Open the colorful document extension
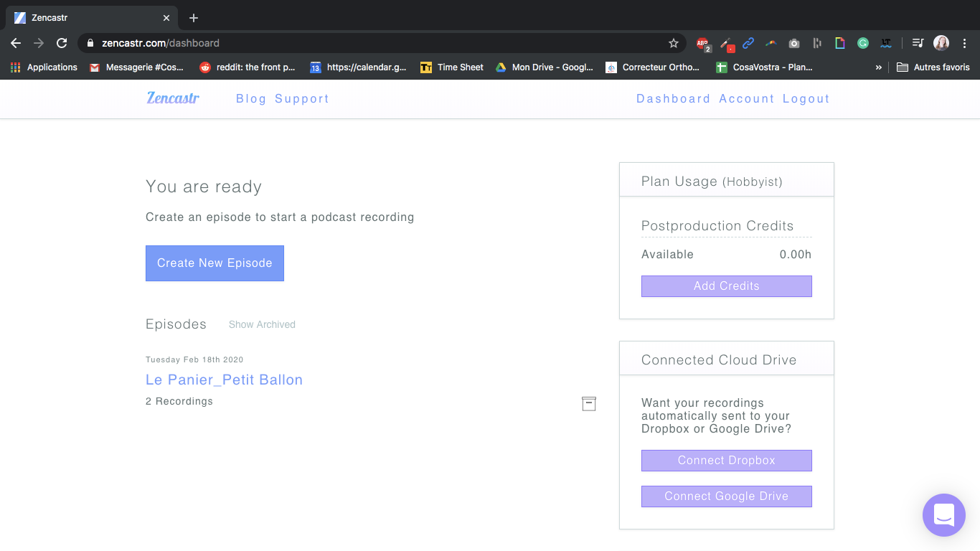Screen dimensions: 980x551 click(x=840, y=43)
